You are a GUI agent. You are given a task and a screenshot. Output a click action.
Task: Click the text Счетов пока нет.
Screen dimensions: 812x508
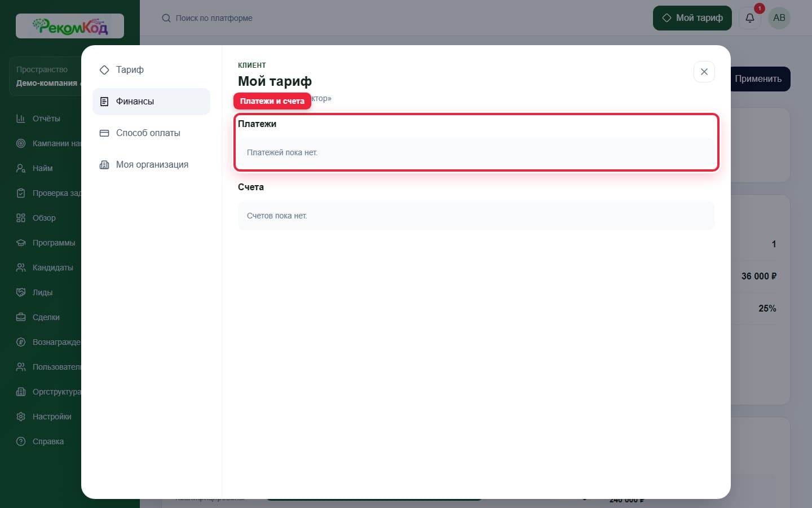pos(277,216)
